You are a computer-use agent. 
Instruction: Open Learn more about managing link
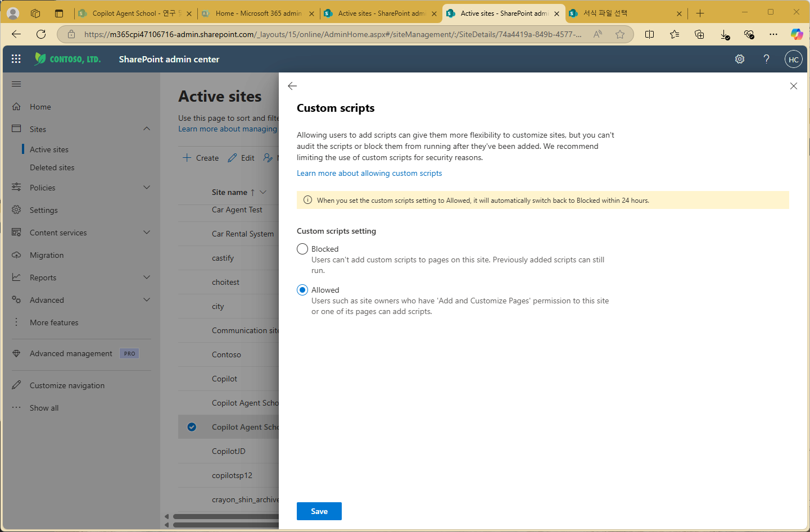pos(228,129)
